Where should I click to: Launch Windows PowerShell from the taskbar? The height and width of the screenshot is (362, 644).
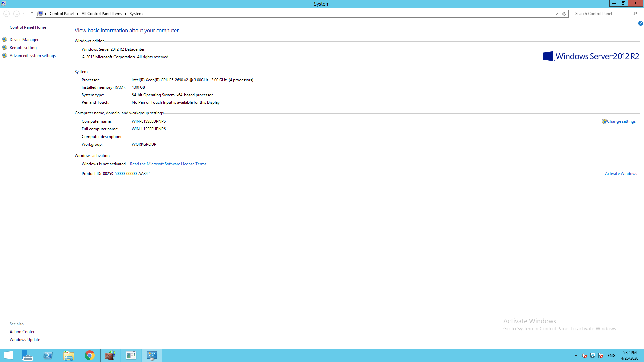(48, 355)
